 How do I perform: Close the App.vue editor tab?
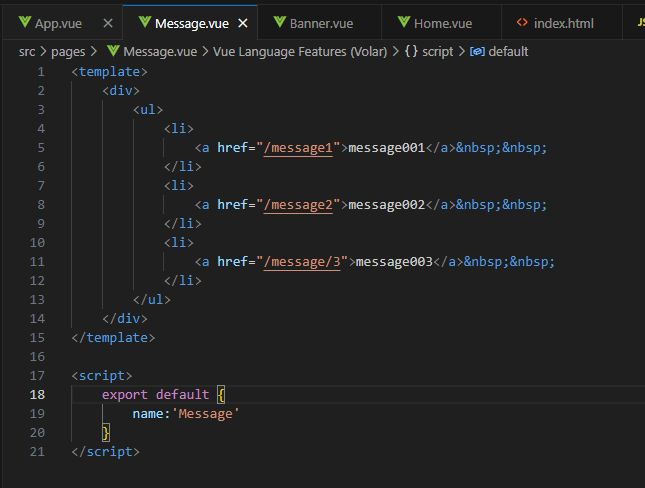105,23
